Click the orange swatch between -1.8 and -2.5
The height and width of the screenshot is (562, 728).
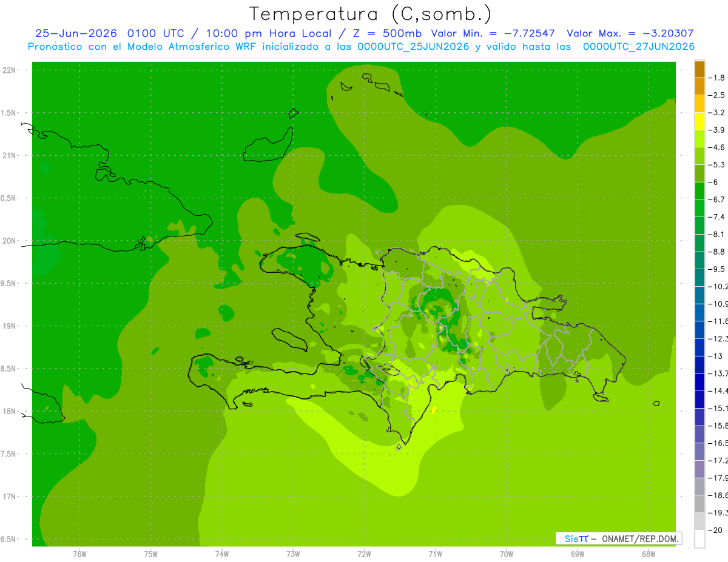pyautogui.click(x=699, y=87)
